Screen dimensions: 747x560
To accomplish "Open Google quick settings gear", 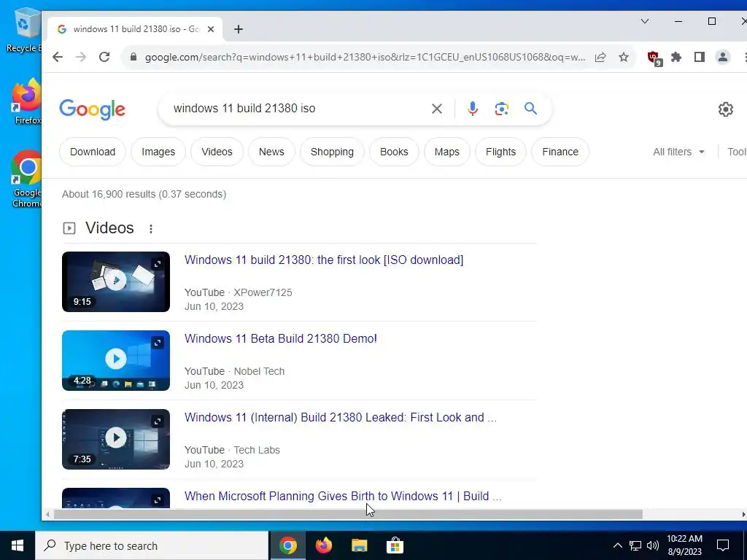I will tap(726, 109).
